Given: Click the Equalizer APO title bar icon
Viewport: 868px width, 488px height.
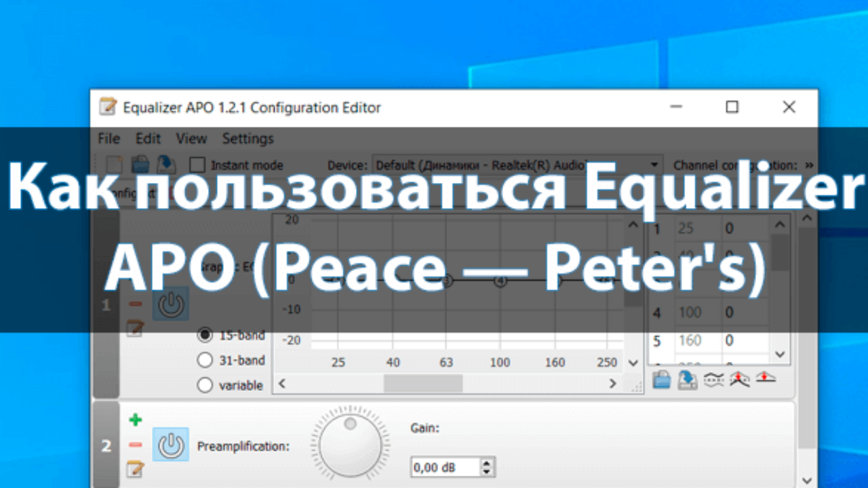Looking at the screenshot, I should pyautogui.click(x=107, y=107).
